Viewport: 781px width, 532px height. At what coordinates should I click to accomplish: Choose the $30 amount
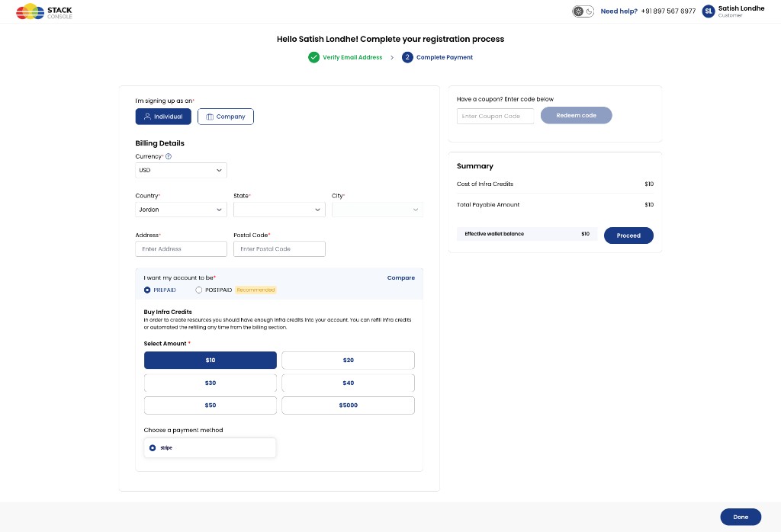point(211,383)
